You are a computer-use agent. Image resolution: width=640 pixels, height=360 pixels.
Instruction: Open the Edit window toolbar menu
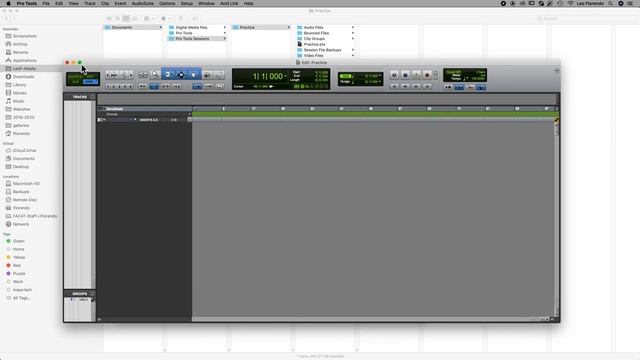(557, 70)
